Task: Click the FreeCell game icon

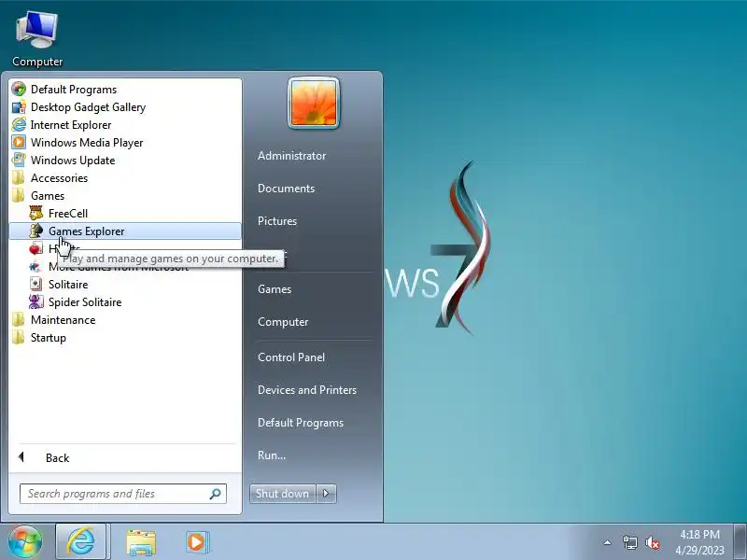Action: pyautogui.click(x=36, y=213)
